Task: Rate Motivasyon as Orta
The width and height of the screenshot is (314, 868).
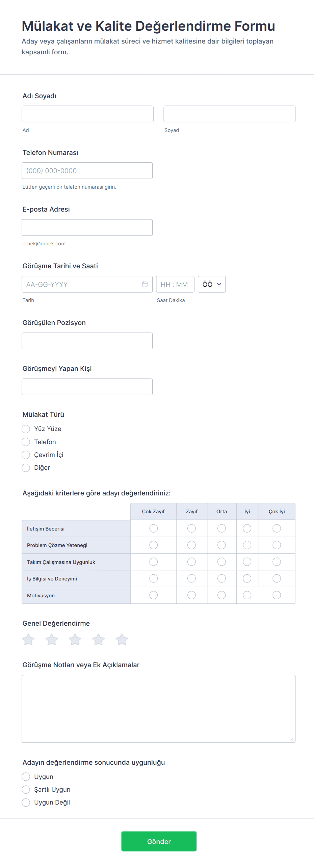Action: 221,595
